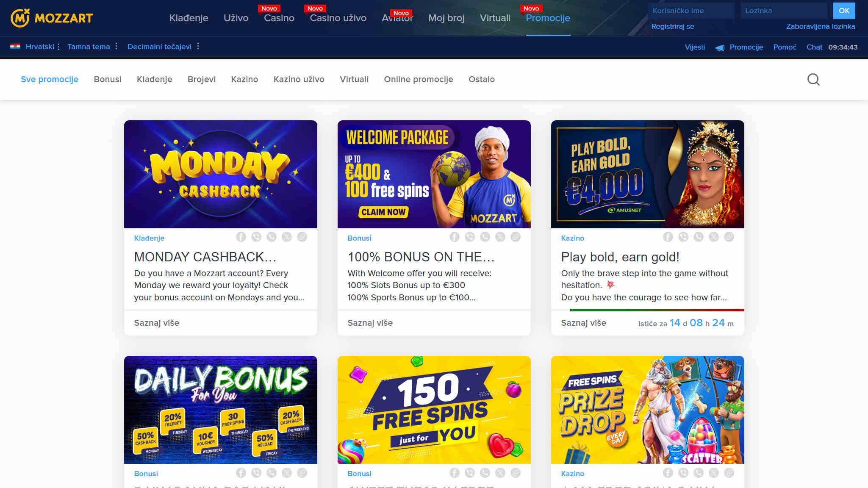Copy link of Welcome Package promotion

pos(515,237)
